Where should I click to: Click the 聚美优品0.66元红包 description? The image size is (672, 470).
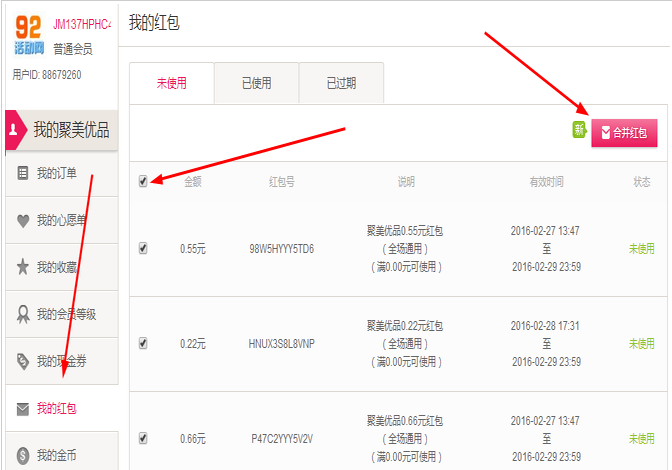pos(405,421)
